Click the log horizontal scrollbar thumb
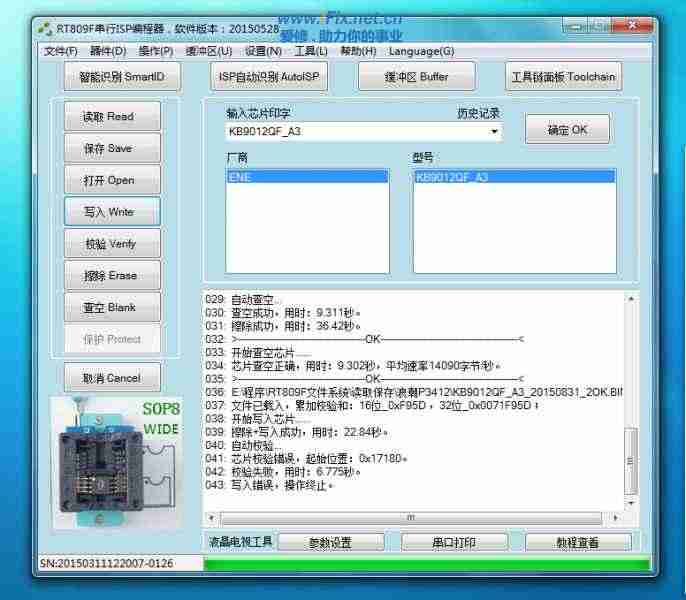Screen dimensions: 686x600 tap(411, 518)
